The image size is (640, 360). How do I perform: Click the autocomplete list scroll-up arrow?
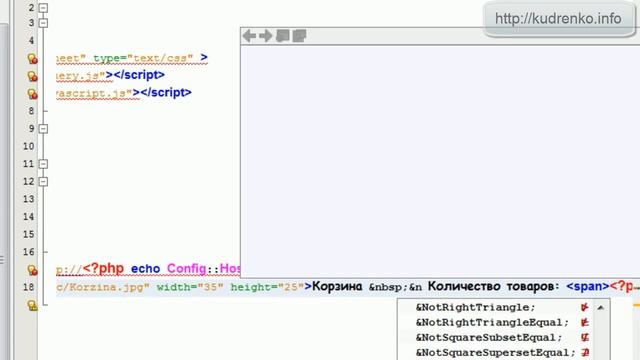[x=600, y=308]
